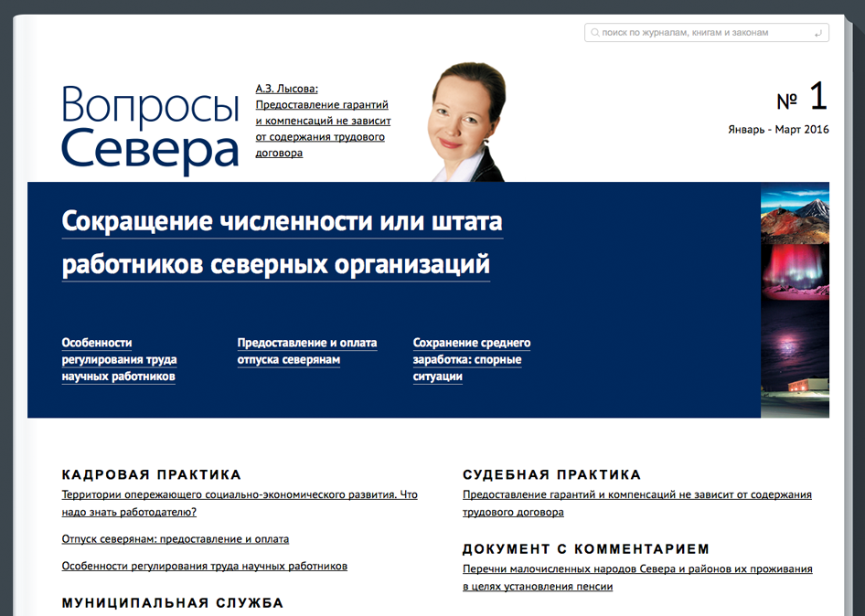Click banner link Предоставление и оплата отпуска северянам
Viewport: 865px width, 616px height.
(x=306, y=351)
